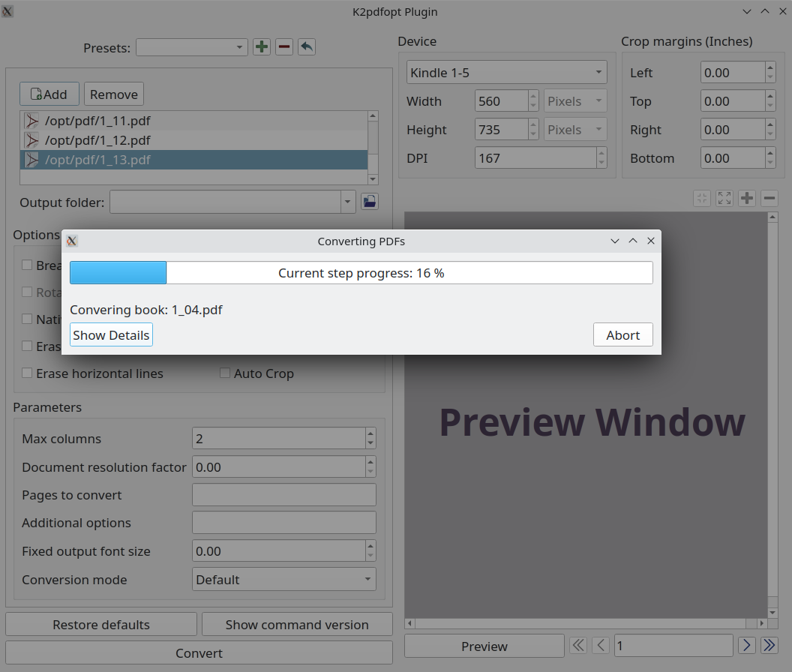792x672 pixels.
Task: Click Show Details in the converting dialog
Action: coord(111,335)
